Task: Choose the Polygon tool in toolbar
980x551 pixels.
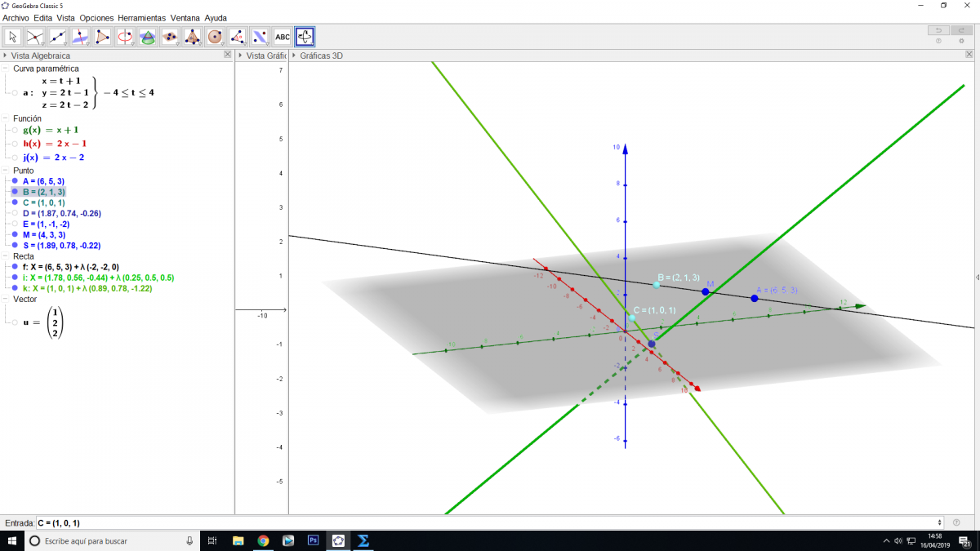Action: [x=103, y=37]
